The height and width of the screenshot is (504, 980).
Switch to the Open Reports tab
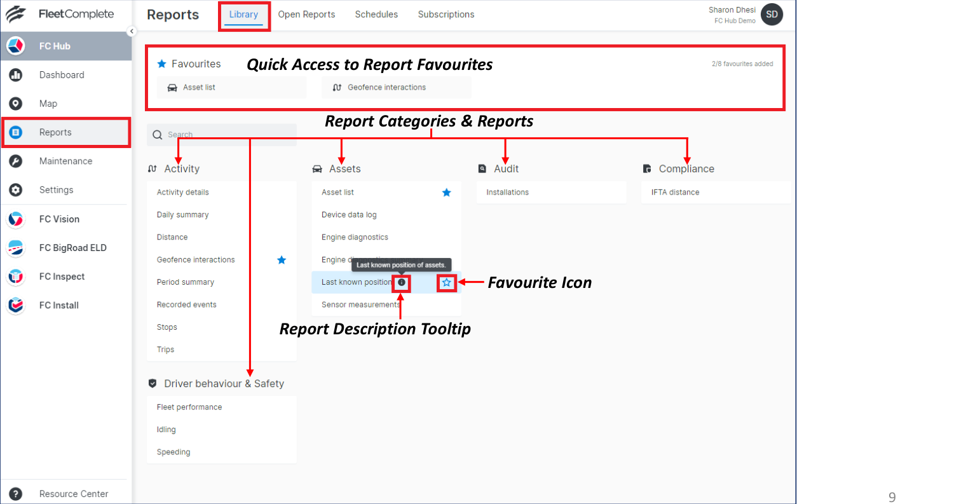coord(307,14)
